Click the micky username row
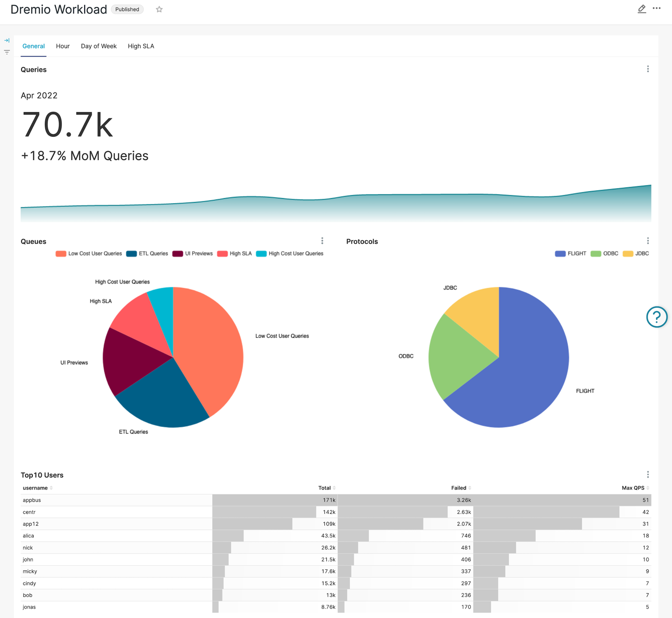This screenshot has height=618, width=672. click(x=29, y=572)
